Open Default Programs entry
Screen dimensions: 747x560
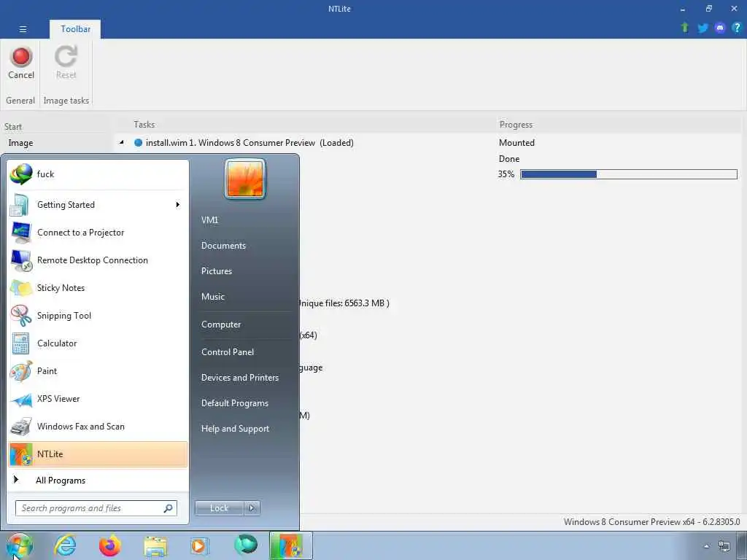coord(234,403)
